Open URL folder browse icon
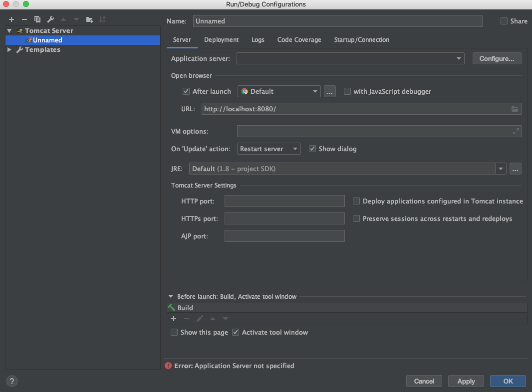This screenshot has width=532, height=392. (515, 109)
